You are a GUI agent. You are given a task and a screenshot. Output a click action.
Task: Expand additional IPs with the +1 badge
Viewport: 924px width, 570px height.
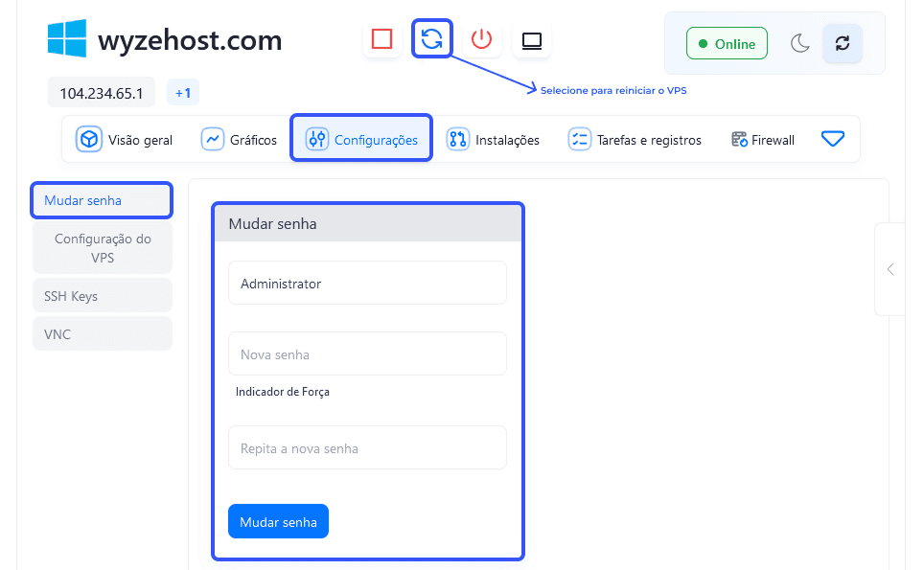tap(183, 93)
